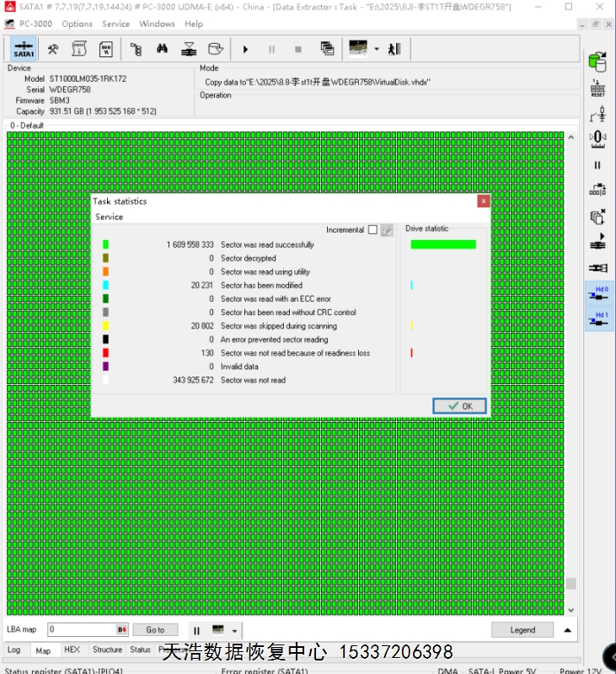Open the Service menu
This screenshot has width=616, height=674.
(115, 24)
